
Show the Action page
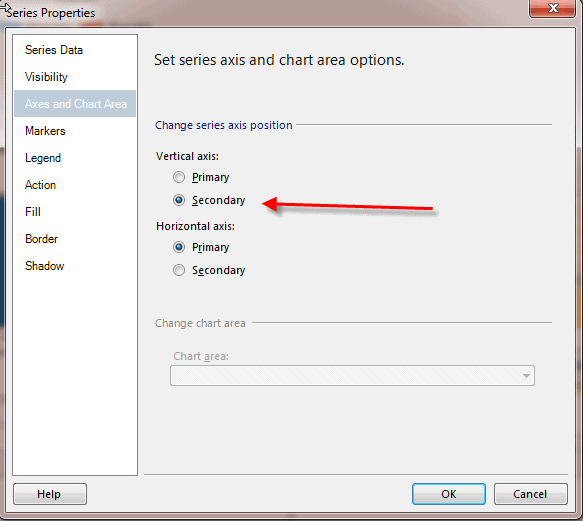point(40,185)
